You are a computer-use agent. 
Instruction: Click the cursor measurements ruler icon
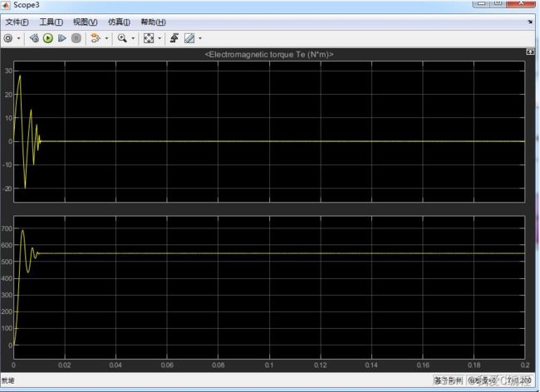189,38
